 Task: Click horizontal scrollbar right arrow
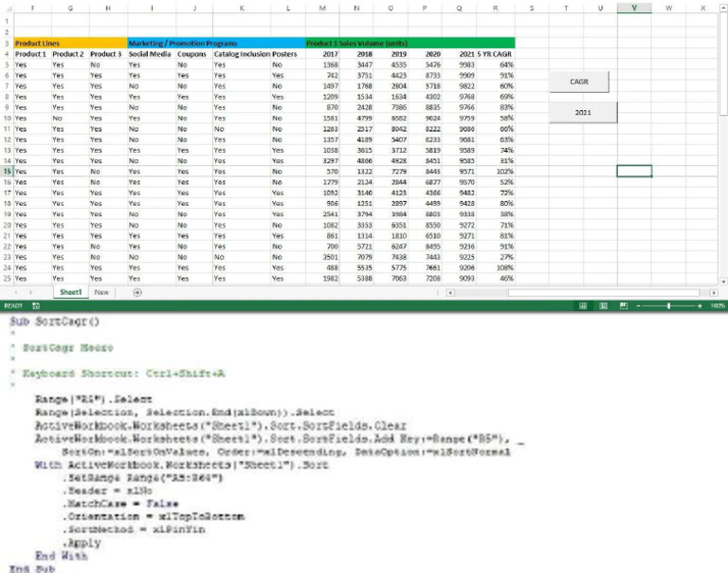tap(713, 293)
